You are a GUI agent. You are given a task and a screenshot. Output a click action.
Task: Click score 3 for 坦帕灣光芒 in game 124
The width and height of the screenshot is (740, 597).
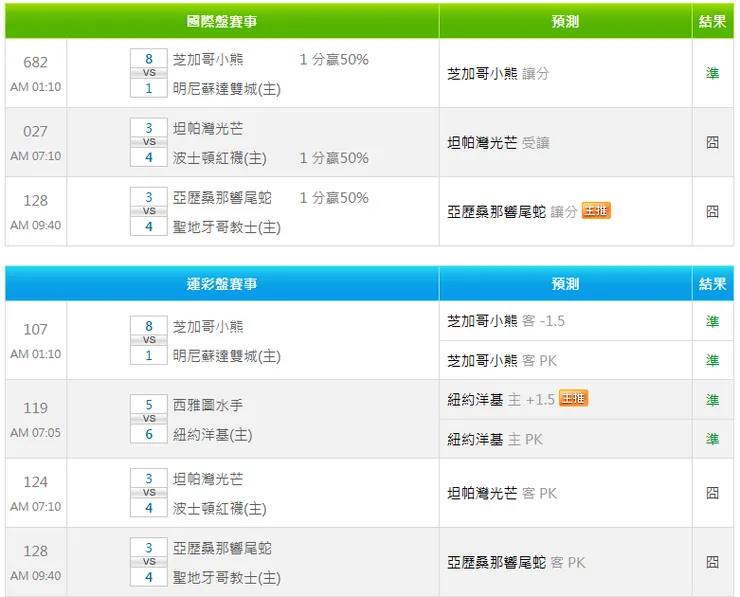(149, 479)
